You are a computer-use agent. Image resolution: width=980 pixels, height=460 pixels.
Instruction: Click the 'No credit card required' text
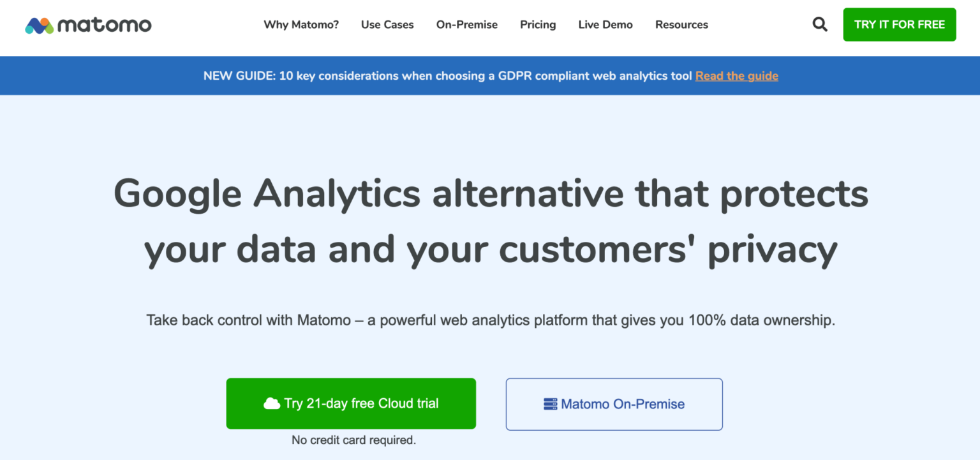pyautogui.click(x=353, y=440)
